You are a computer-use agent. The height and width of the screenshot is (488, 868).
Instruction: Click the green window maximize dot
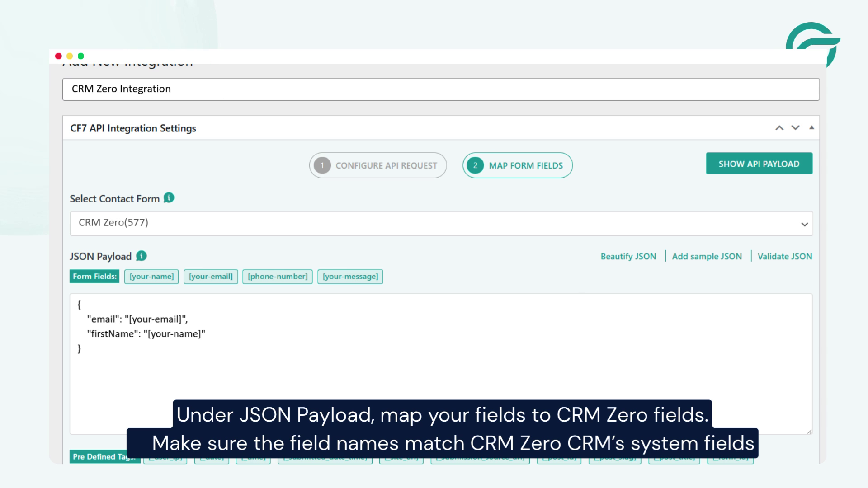click(81, 56)
